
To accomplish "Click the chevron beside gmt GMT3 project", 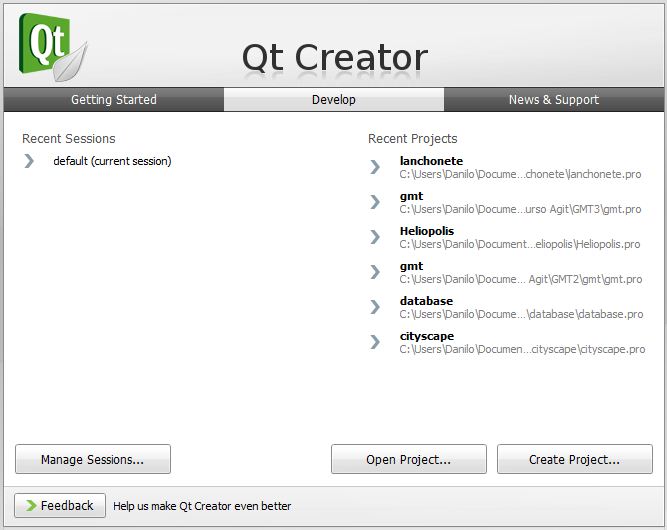I will [375, 202].
